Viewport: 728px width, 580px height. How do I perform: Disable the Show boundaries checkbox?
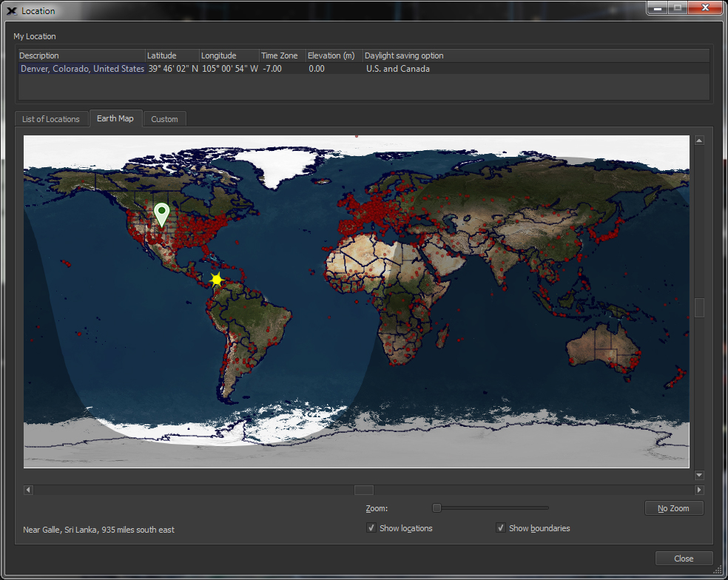point(501,528)
